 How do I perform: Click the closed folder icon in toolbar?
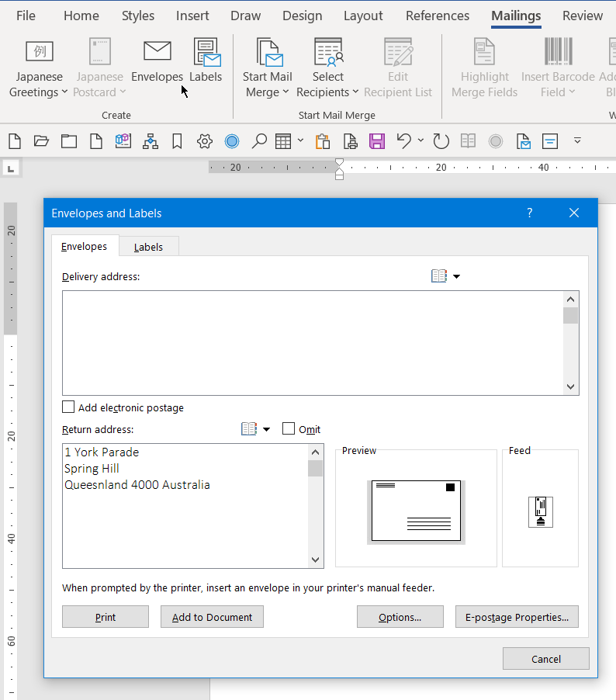69,141
